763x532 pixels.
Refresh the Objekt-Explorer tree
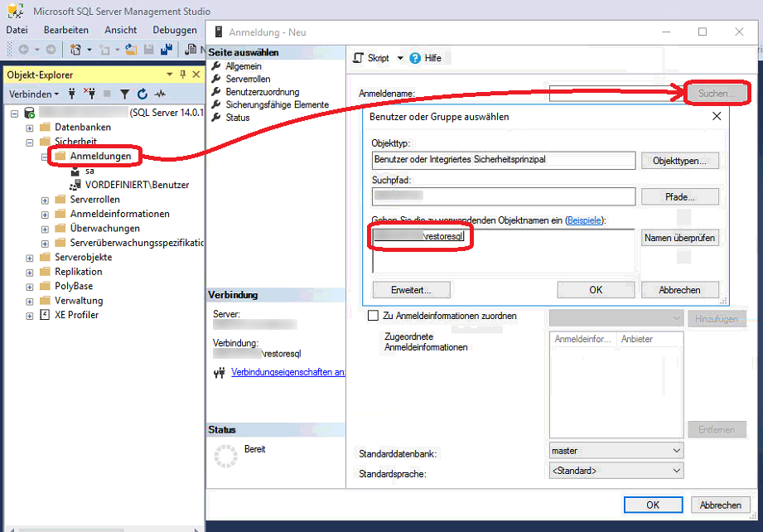pos(142,94)
